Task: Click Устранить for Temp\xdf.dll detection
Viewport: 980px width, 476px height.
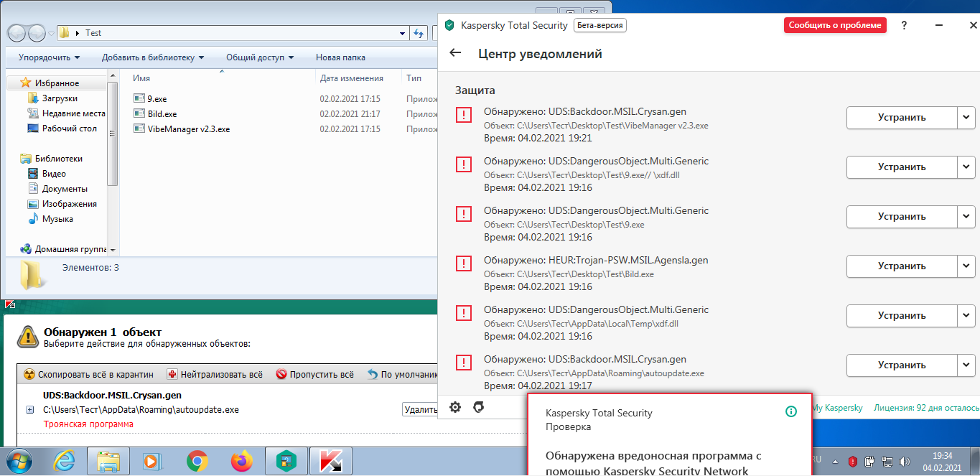Action: [902, 315]
